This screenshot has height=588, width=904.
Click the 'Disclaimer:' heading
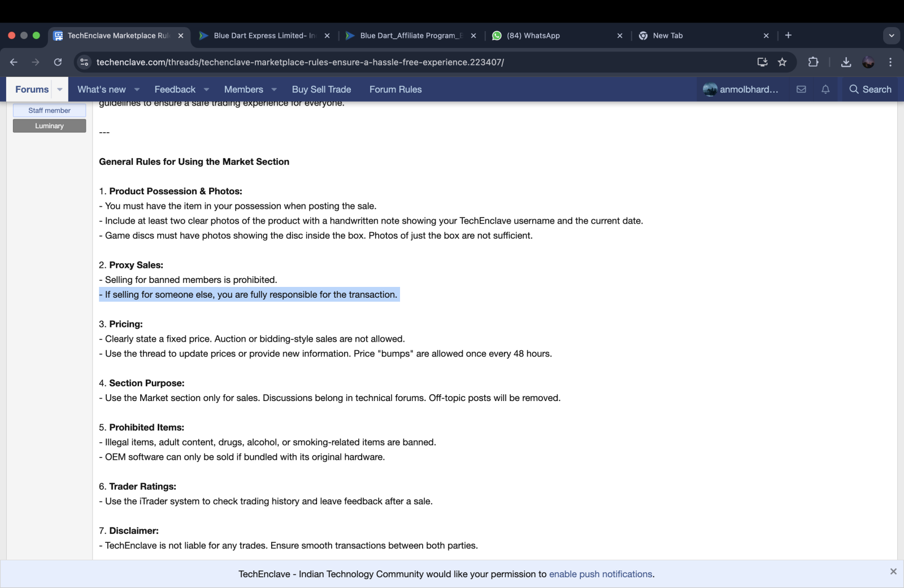134,531
